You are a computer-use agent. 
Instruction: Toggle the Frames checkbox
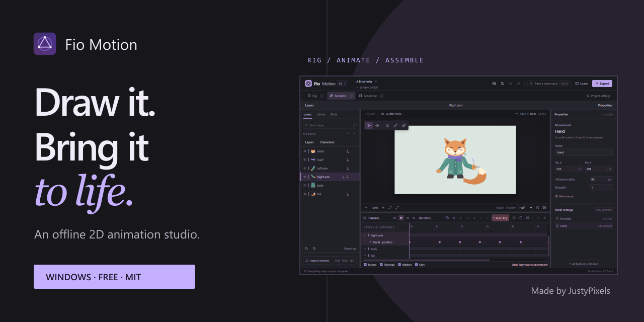coord(365,264)
